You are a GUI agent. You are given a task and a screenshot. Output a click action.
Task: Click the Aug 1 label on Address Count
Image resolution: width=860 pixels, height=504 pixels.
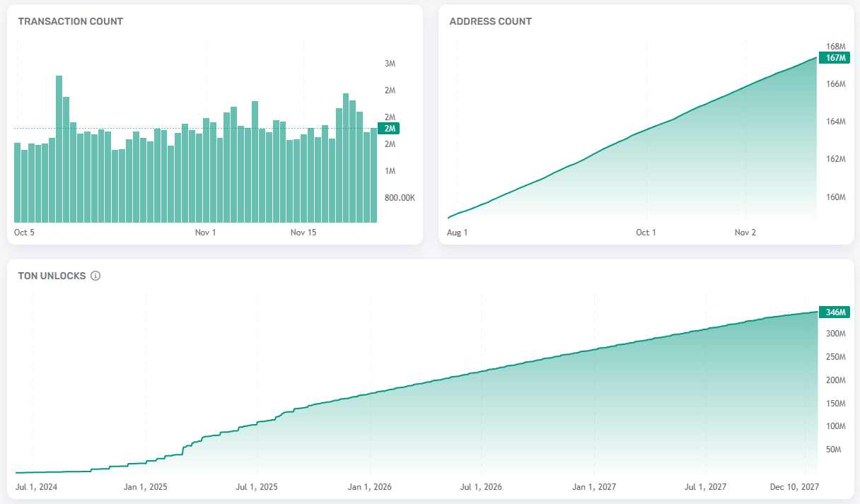point(458,233)
